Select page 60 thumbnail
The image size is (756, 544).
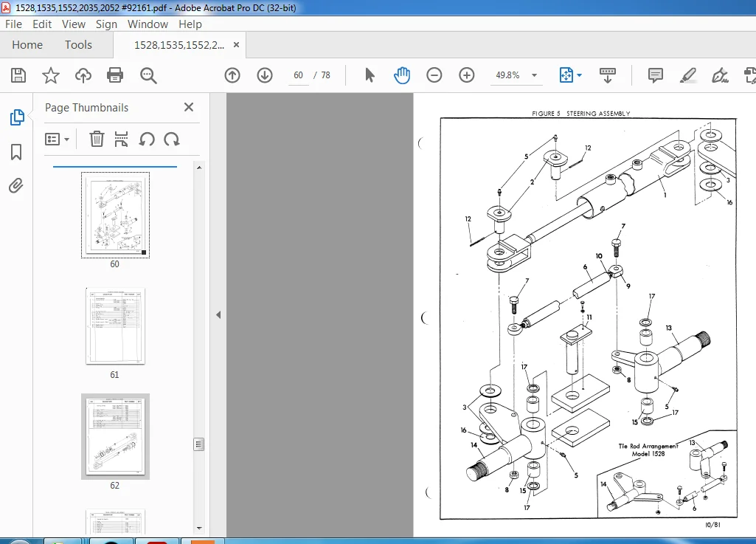[x=115, y=216]
